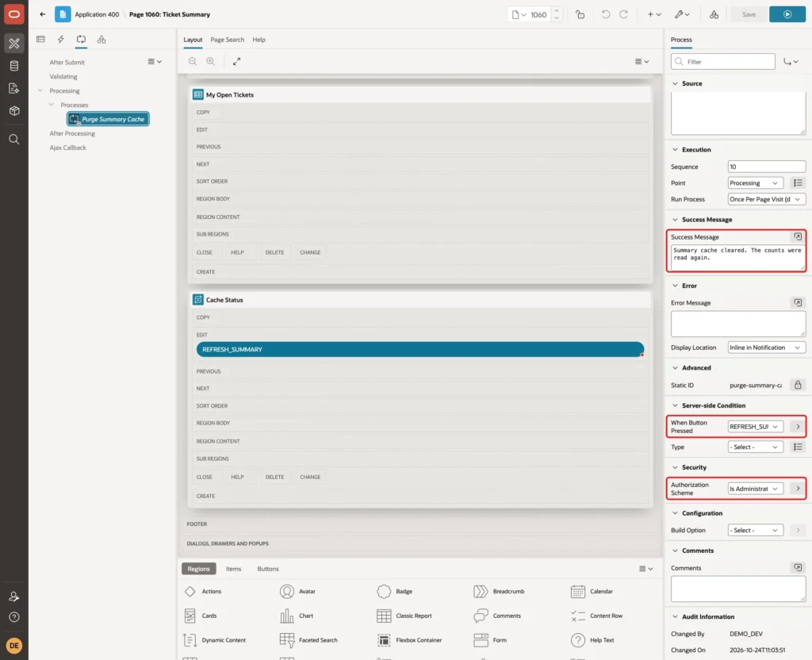Open the Create plus menu
Viewport: 812px width, 660px height.
[654, 14]
